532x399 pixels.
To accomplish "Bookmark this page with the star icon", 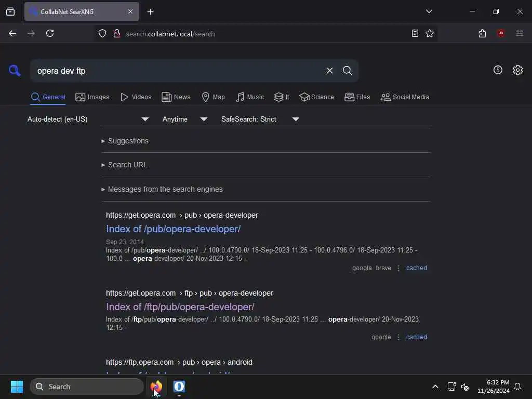I will pyautogui.click(x=430, y=33).
